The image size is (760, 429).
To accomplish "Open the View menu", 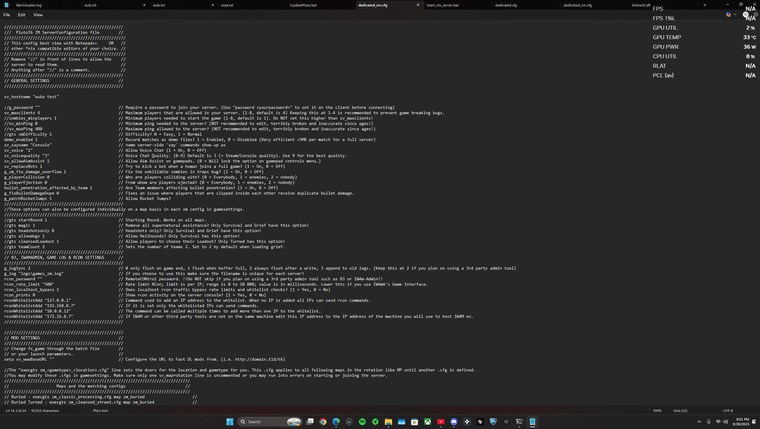I will (38, 15).
